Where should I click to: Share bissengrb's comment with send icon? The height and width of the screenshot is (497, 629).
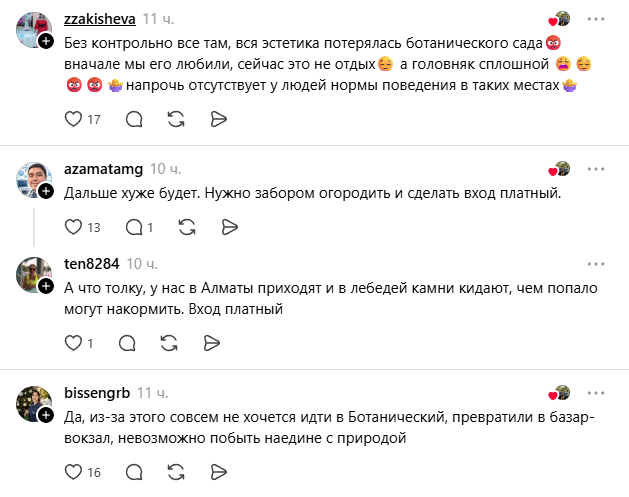219,472
